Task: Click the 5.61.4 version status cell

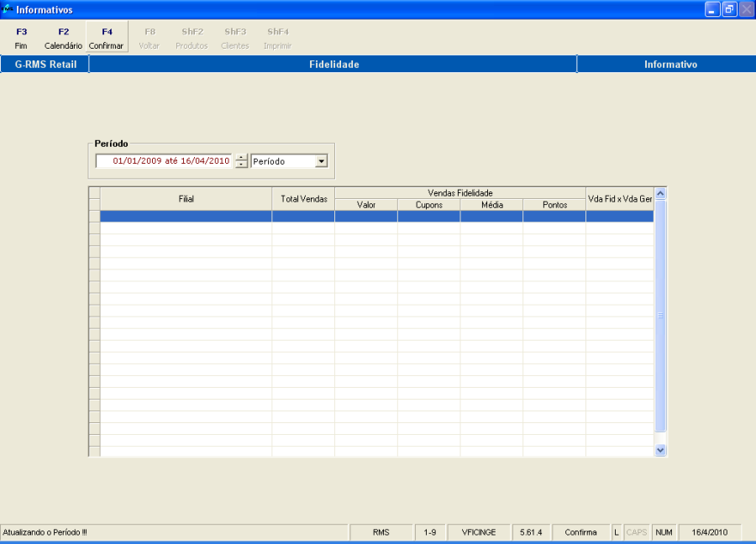Action: click(531, 532)
